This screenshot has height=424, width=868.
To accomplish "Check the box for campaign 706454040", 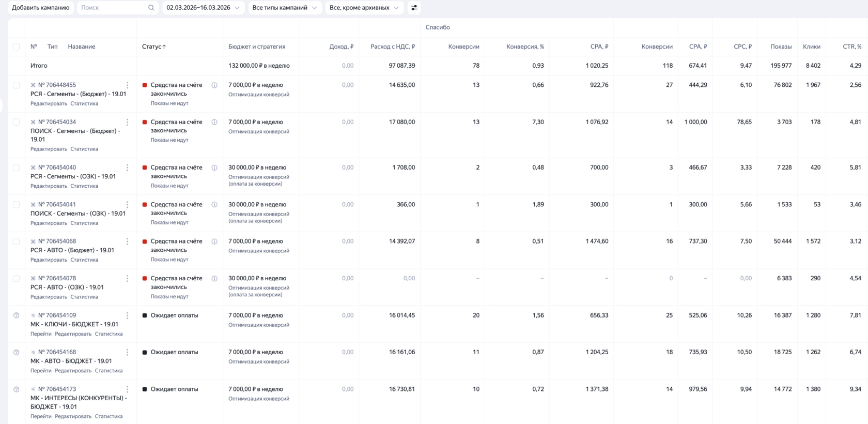I will tap(16, 168).
